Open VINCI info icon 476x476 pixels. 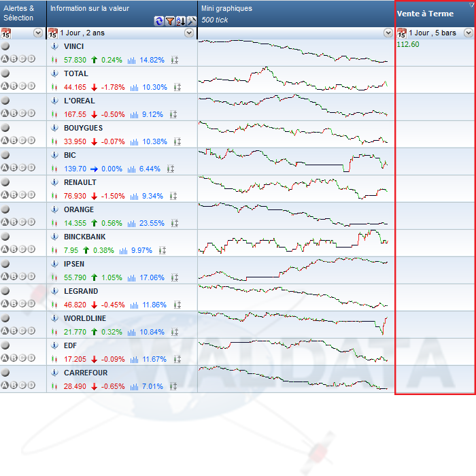54,46
